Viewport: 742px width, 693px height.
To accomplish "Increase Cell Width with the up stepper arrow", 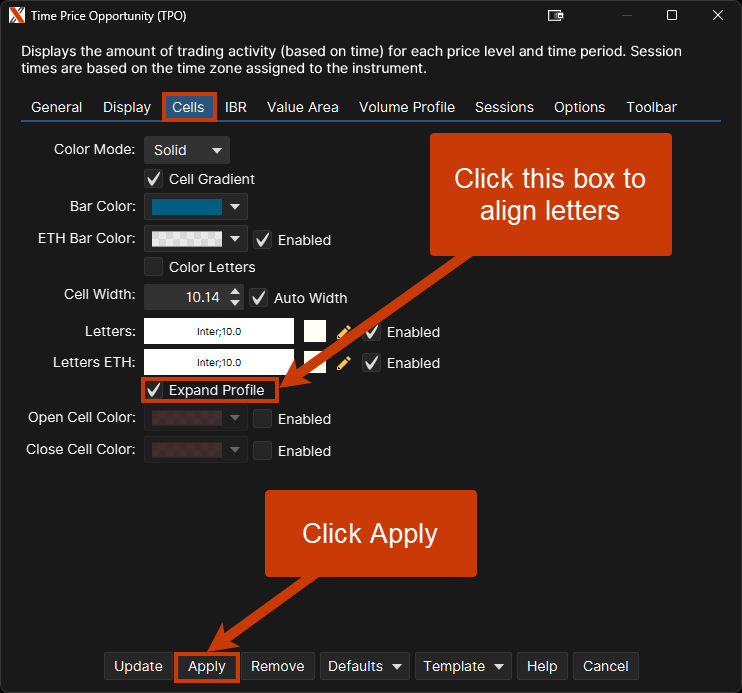I will 235,292.
